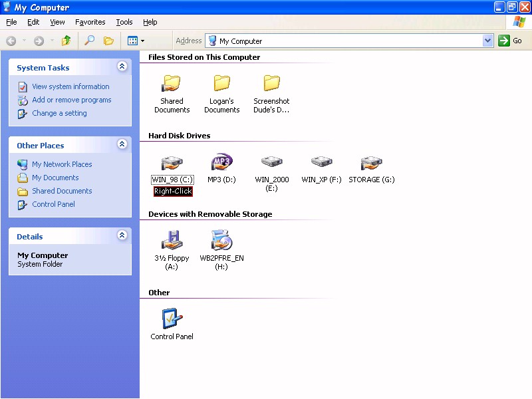Collapse the System Tasks panel
Screen dimensions: 532x399
tap(122, 66)
